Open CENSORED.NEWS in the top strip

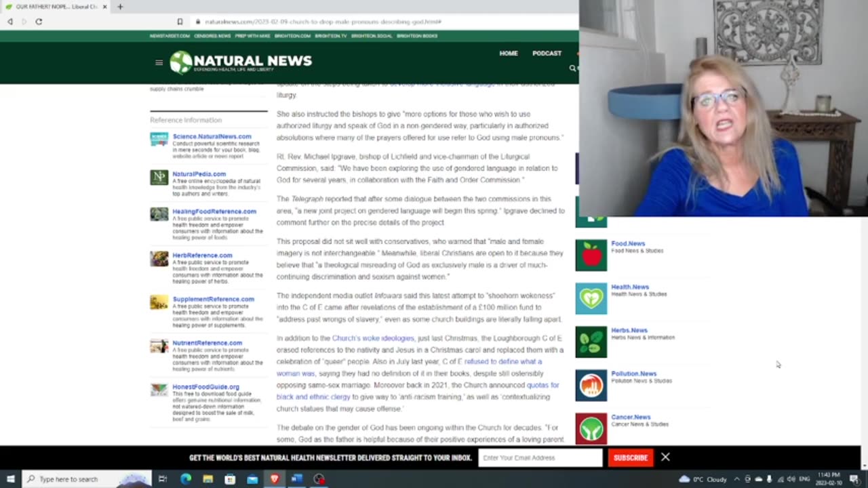[212, 36]
